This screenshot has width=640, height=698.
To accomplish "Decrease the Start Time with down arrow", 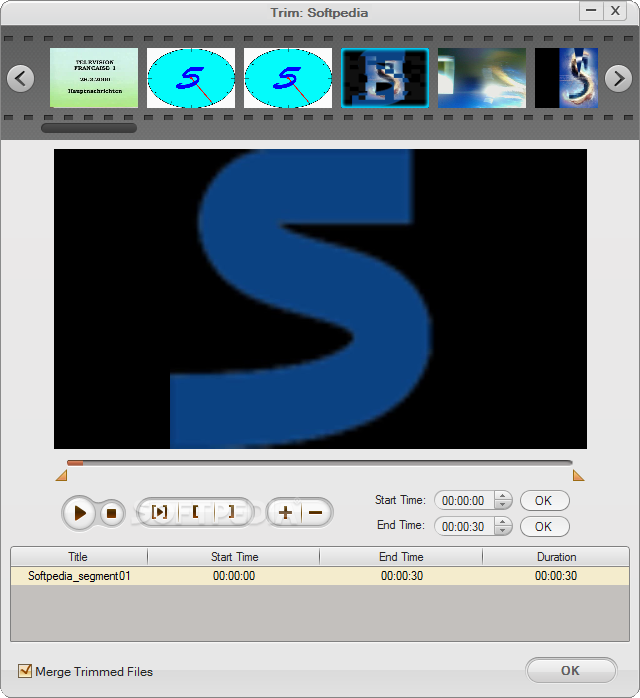I will (502, 505).
